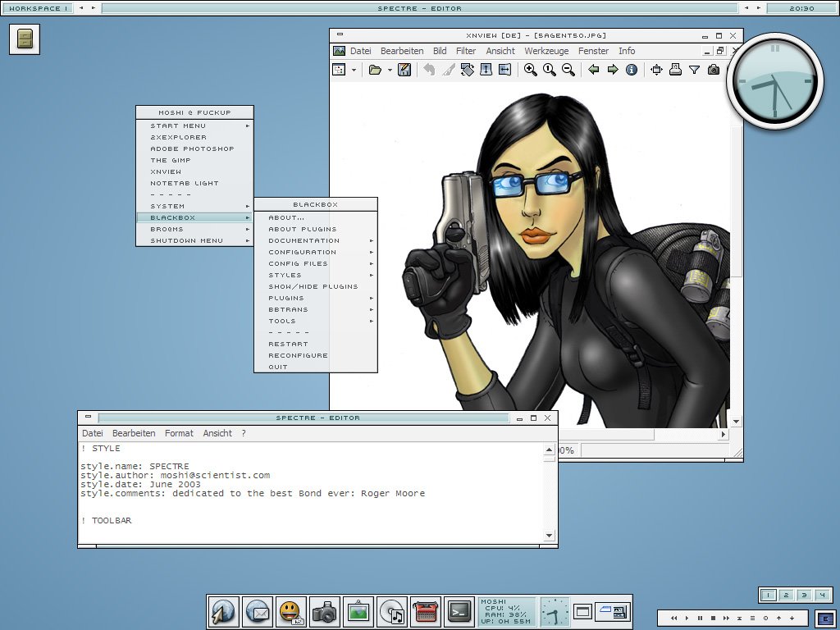Viewport: 840px width, 630px height.
Task: Open the Werkzeuge menu in XnView
Action: pyautogui.click(x=546, y=51)
